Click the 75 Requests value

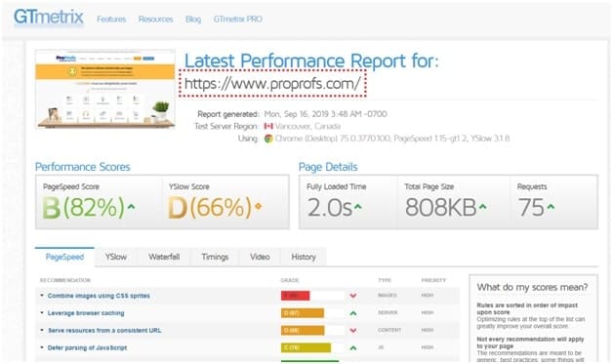(x=531, y=207)
